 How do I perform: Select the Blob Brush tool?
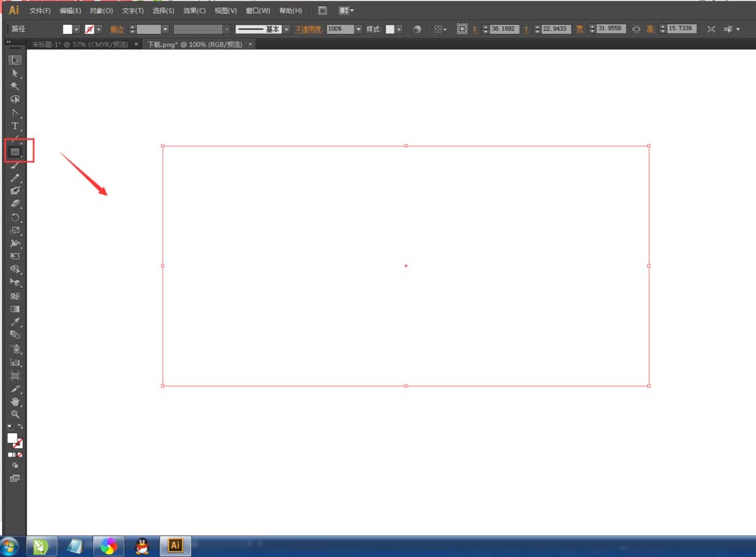point(15,190)
